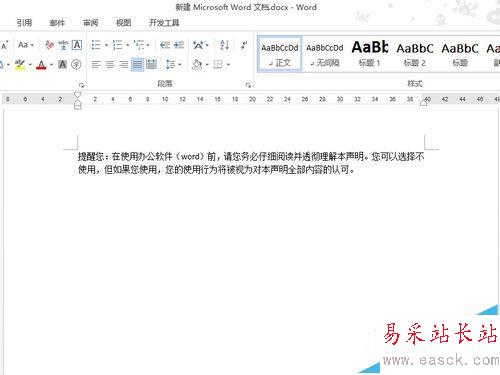The width and height of the screenshot is (500, 375).
Task: Click the Shrink Font icon
Action: (x=4, y=45)
